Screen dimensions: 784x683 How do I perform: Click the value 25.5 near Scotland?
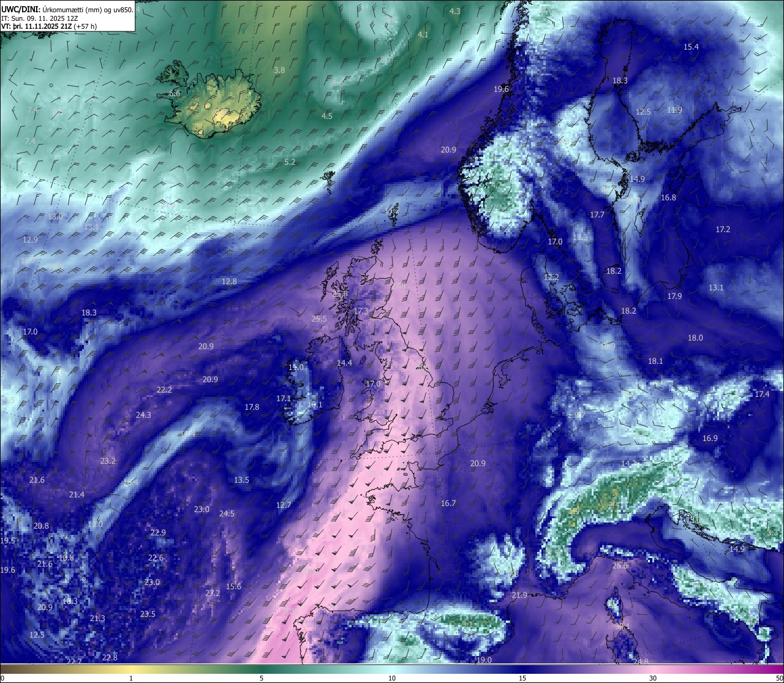coord(319,319)
